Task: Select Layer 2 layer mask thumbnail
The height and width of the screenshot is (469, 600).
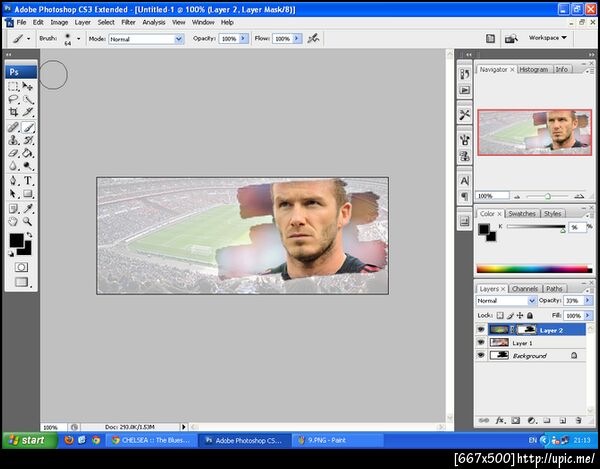Action: 526,330
